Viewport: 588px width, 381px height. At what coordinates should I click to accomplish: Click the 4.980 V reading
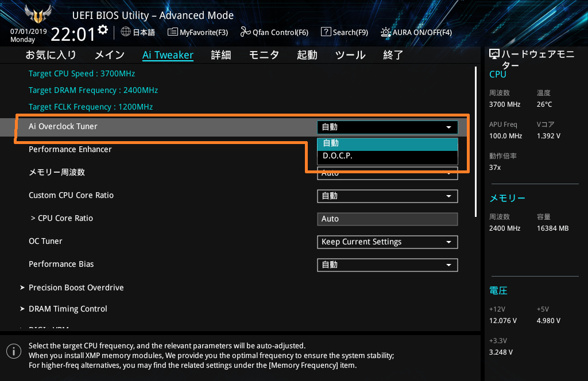[548, 321]
